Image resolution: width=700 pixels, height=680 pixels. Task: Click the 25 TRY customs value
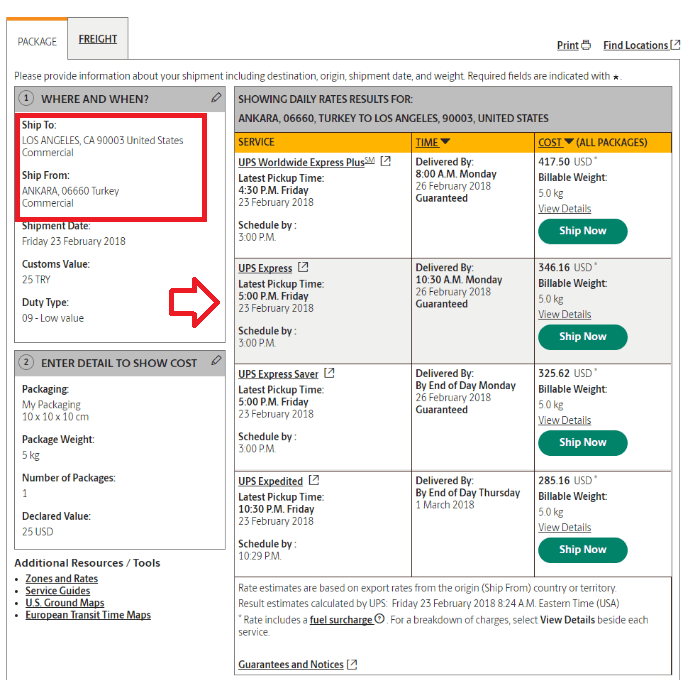click(36, 280)
